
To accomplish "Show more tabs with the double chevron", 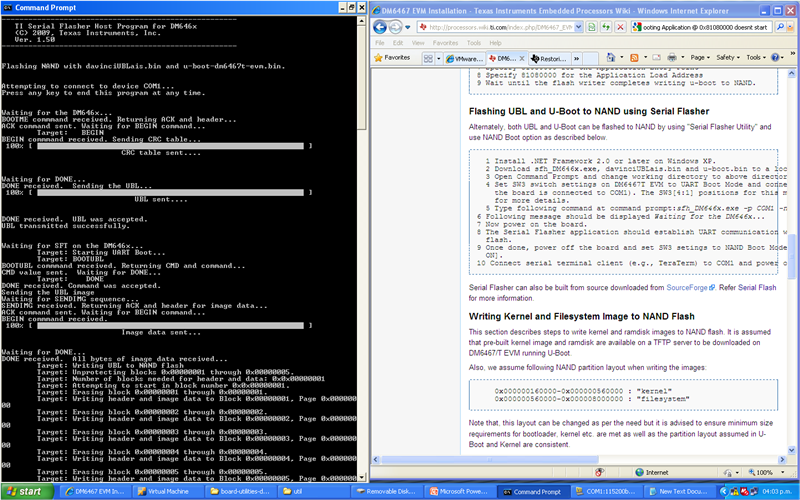I will [576, 58].
